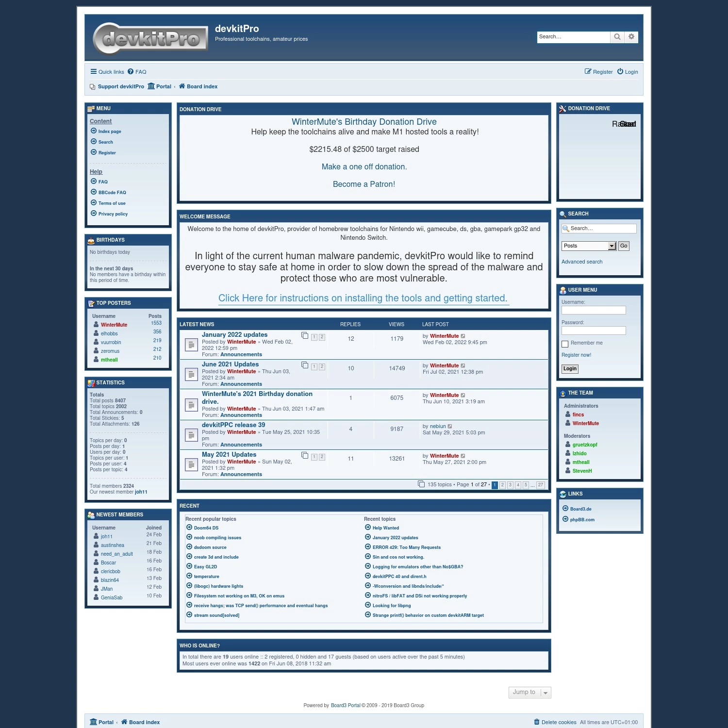Open Boscar profile in Newest Members

[108, 563]
